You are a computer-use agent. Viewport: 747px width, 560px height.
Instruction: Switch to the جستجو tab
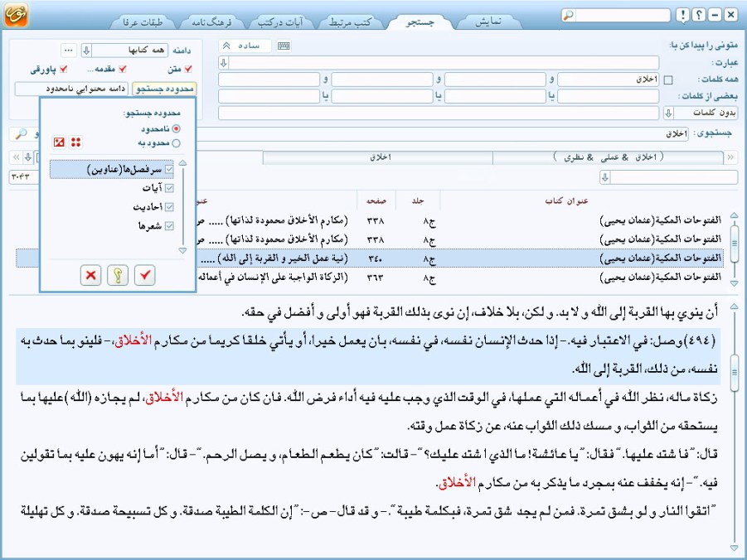(x=420, y=22)
